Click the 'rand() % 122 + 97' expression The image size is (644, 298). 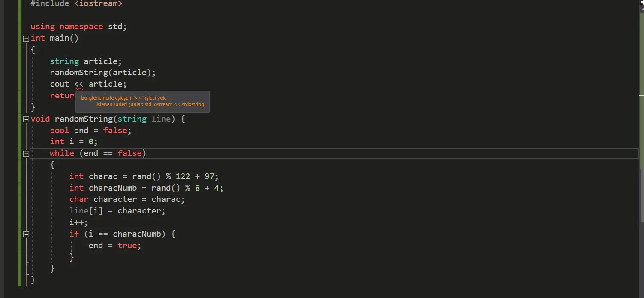point(173,176)
